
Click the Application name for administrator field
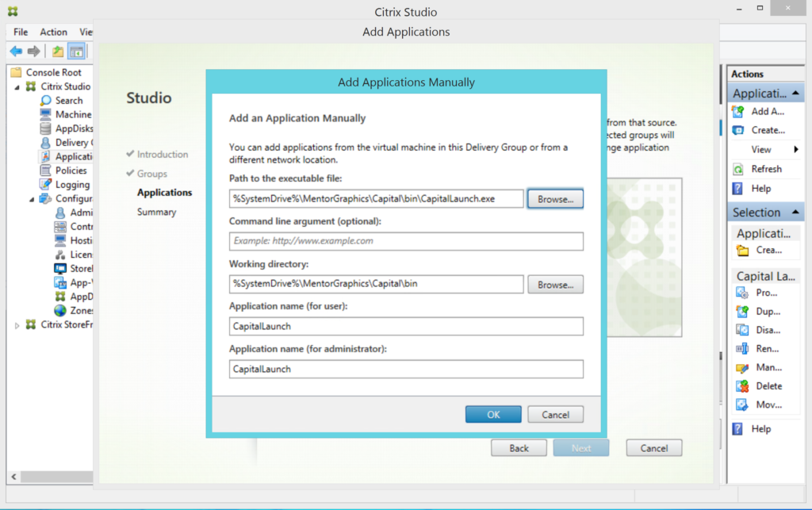click(x=406, y=369)
